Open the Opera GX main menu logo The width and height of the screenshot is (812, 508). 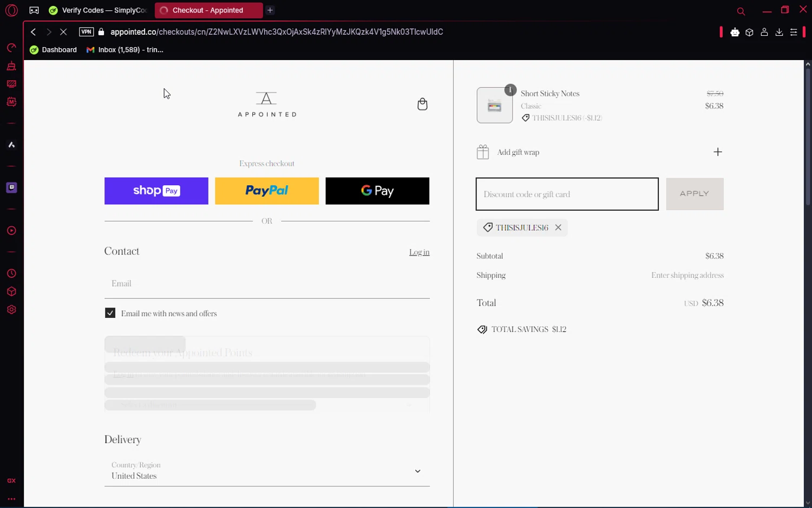(11, 10)
